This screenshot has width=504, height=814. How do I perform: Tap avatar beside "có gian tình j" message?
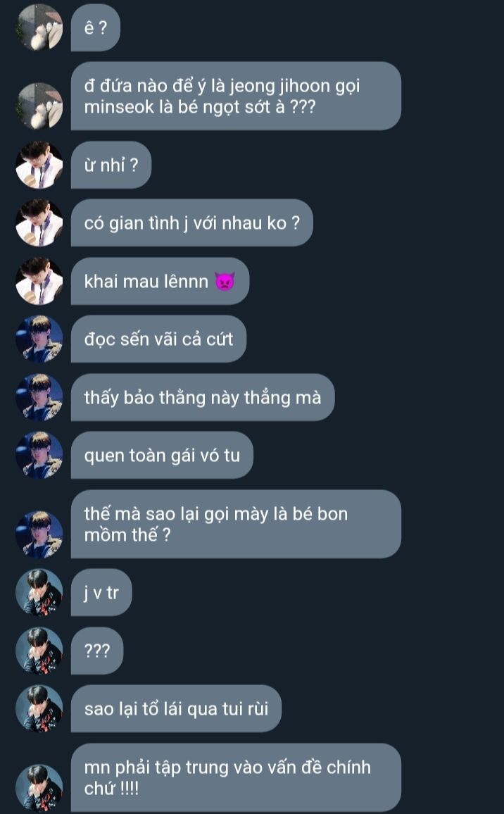coord(39,223)
